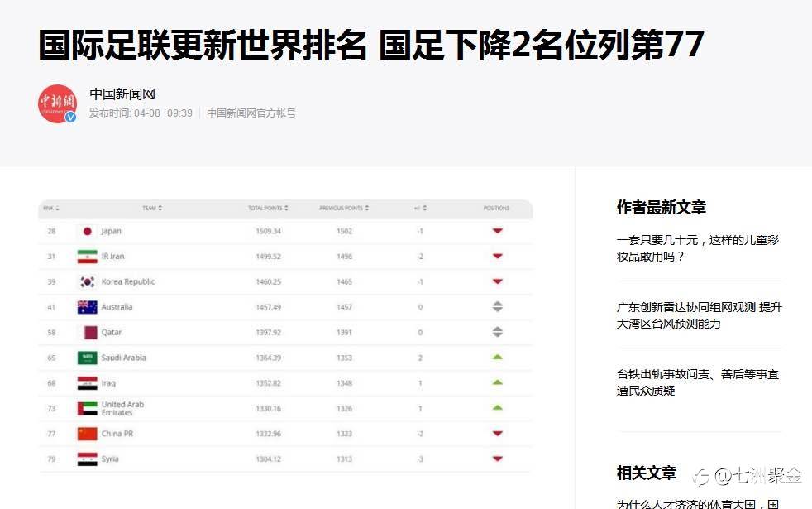Sort table by +/- column
The image size is (812, 509).
point(421,209)
